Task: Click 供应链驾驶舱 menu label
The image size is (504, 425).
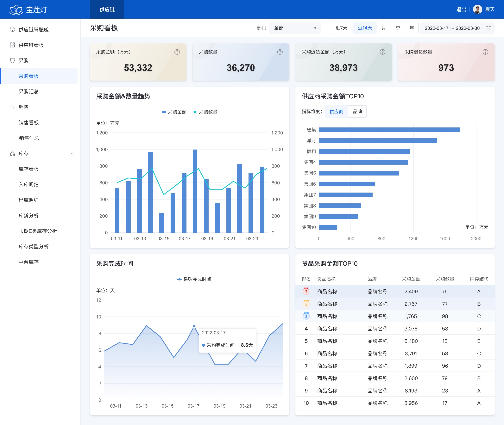Action: 34,29
